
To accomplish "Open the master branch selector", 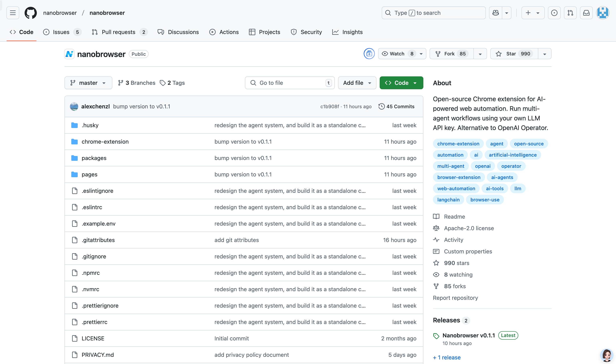I will (88, 83).
